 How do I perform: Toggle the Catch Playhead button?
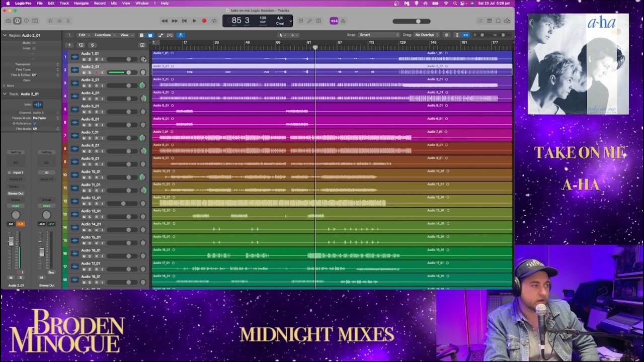click(181, 35)
